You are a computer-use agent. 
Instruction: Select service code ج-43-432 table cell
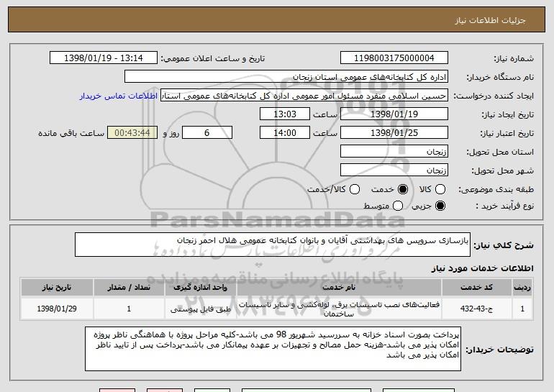coord(476,309)
